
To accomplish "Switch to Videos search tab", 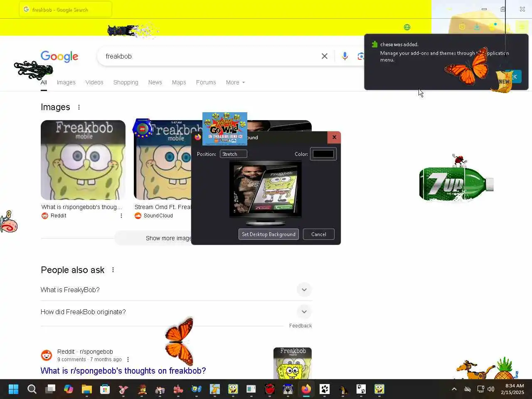I will 94,82.
